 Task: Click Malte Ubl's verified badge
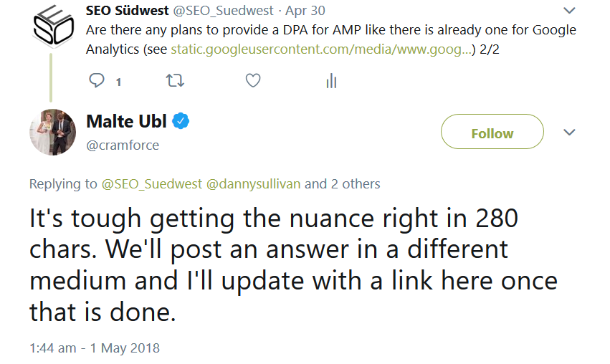click(x=181, y=121)
